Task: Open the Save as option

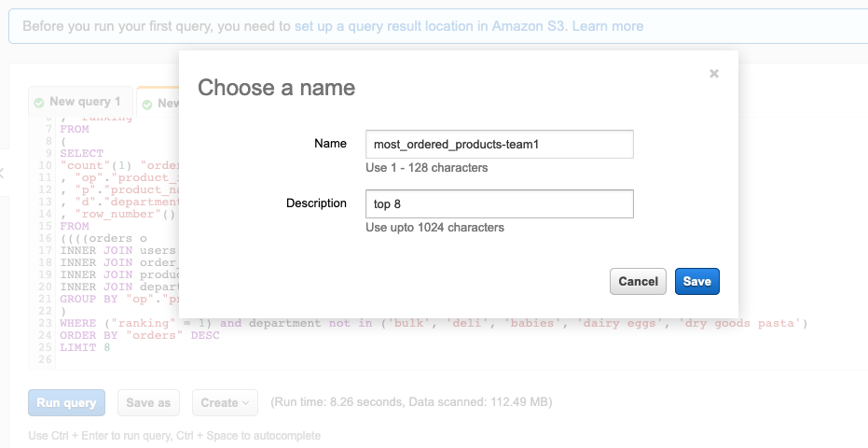Action: (x=148, y=402)
